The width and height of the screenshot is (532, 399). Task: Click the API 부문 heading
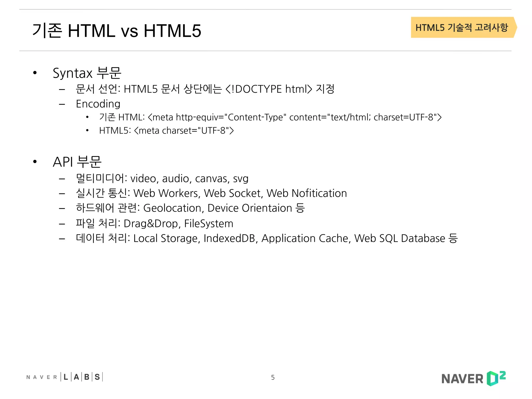[77, 162]
